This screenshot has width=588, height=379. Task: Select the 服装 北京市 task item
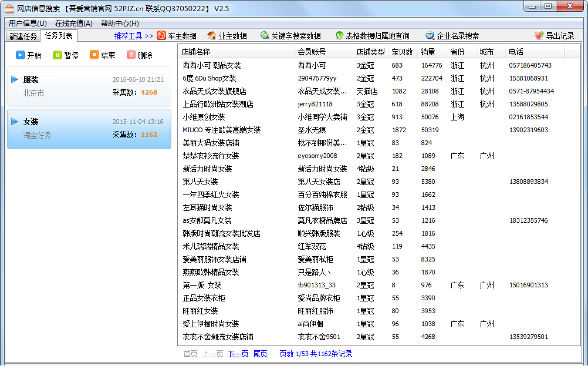coord(89,86)
